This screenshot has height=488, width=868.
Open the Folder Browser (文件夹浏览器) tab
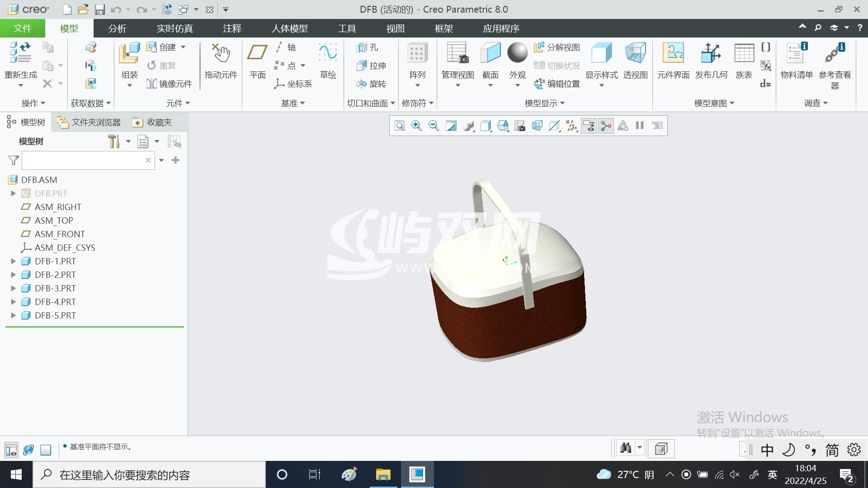coord(89,122)
